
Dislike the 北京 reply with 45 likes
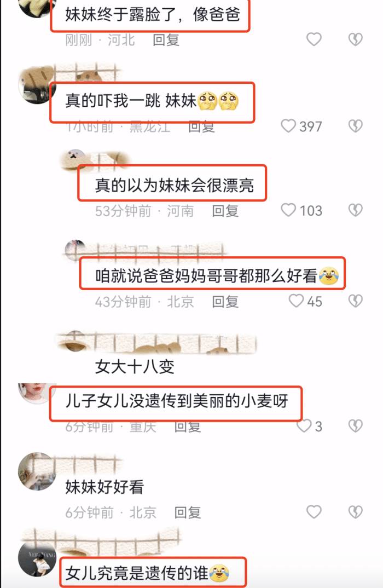[x=356, y=301]
